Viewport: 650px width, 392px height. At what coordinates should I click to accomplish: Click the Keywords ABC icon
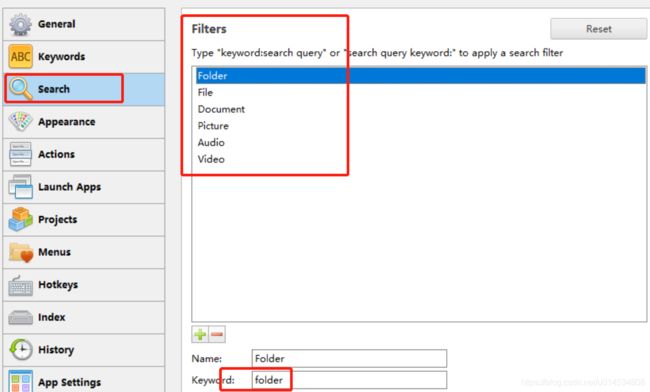[20, 56]
